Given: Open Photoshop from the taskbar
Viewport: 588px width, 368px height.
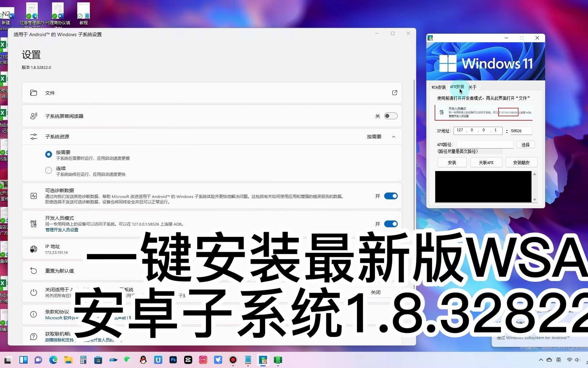Looking at the screenshot, I should (173, 360).
